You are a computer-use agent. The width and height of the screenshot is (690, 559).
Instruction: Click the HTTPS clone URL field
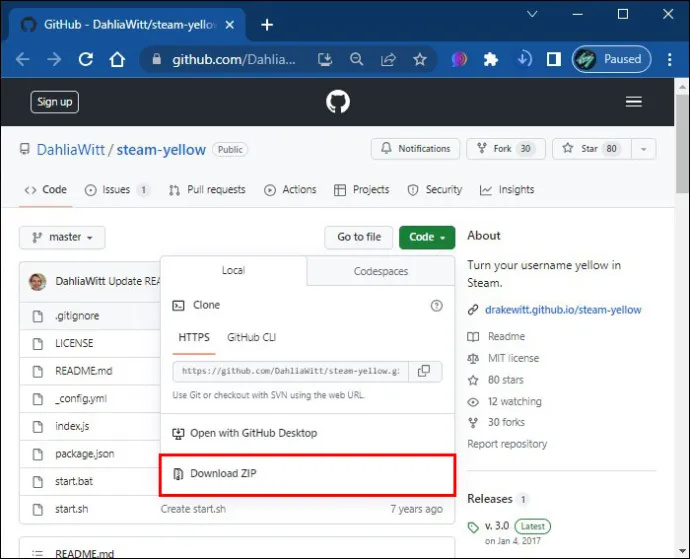(x=290, y=371)
